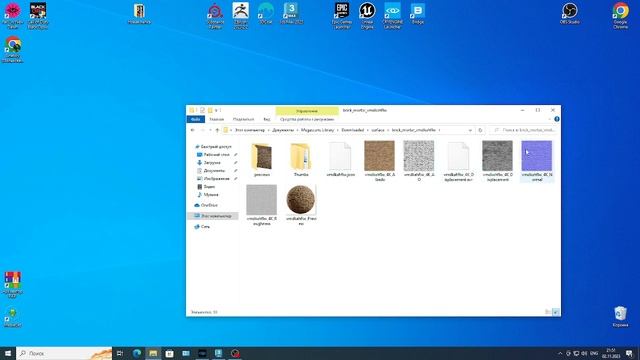Go to Downloaded in the breadcrumb path

[x=353, y=130]
